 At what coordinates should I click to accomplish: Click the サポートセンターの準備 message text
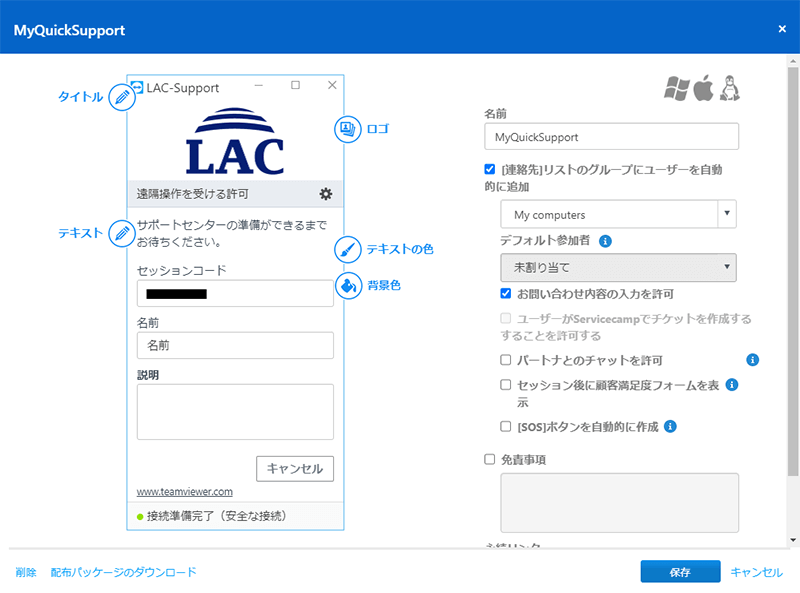pyautogui.click(x=232, y=233)
